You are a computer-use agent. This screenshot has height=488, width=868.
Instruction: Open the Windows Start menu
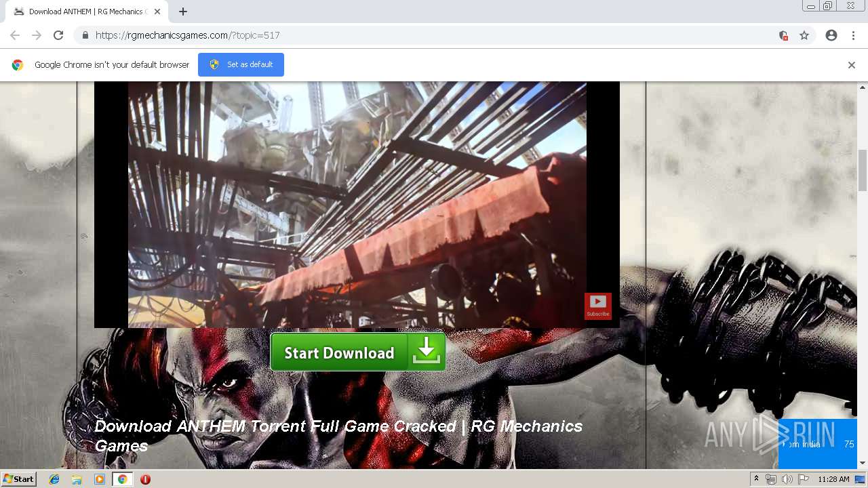[x=18, y=479]
